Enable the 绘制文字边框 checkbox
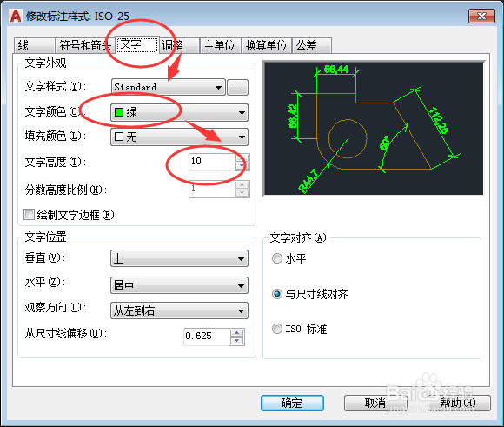 [x=30, y=214]
